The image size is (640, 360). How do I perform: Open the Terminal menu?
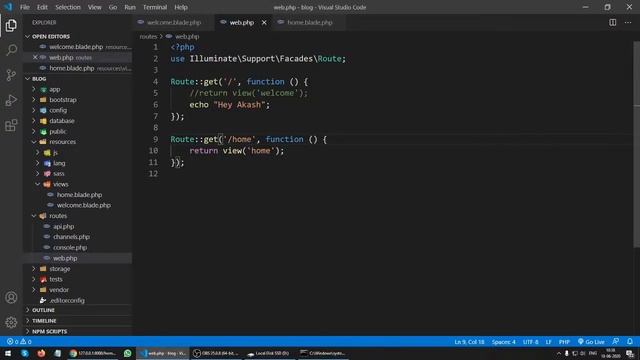155,7
